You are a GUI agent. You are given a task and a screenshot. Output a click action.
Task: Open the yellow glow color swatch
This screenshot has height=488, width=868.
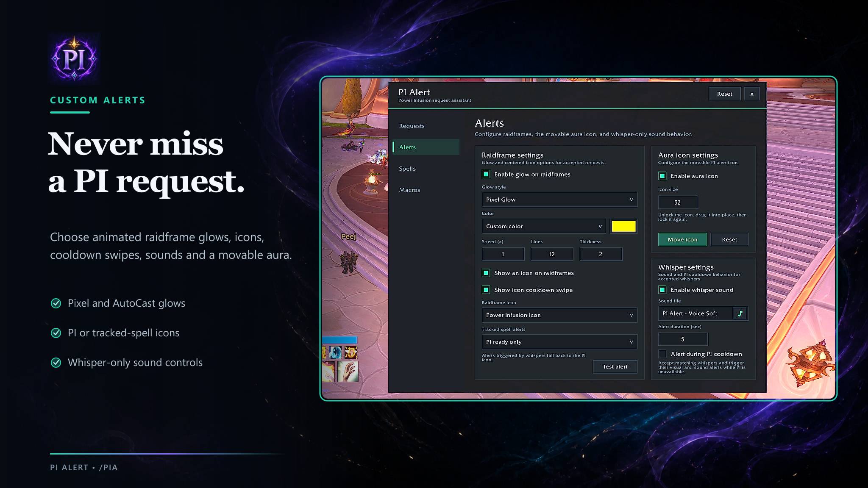point(623,226)
